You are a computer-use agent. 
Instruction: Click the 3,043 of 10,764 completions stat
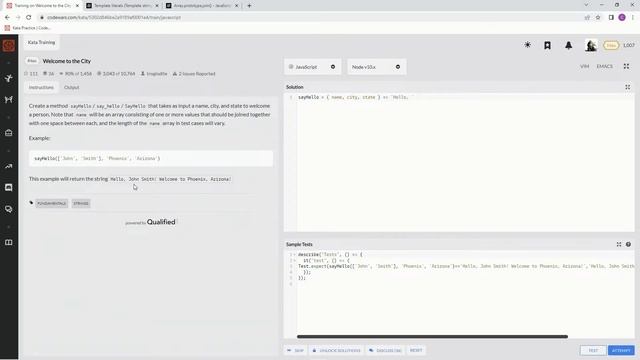pos(116,74)
